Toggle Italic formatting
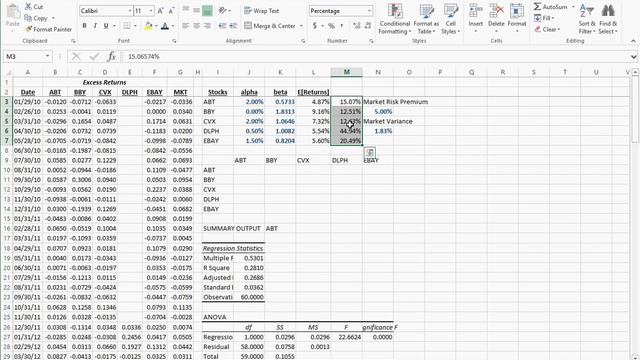 pos(95,26)
